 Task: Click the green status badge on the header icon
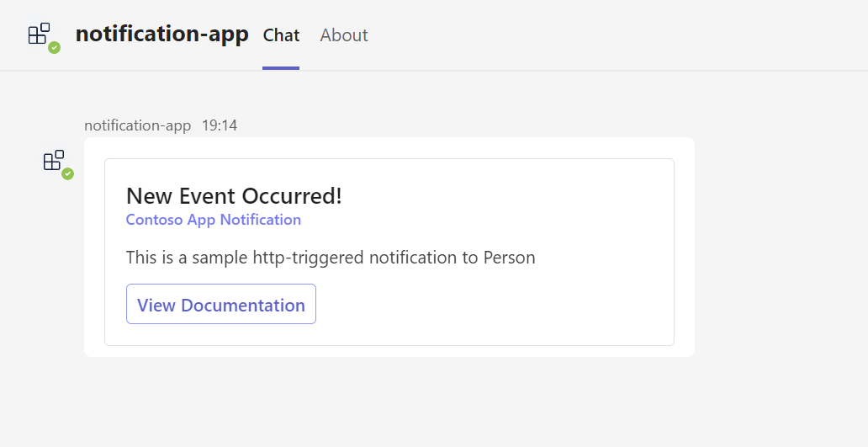click(x=55, y=48)
